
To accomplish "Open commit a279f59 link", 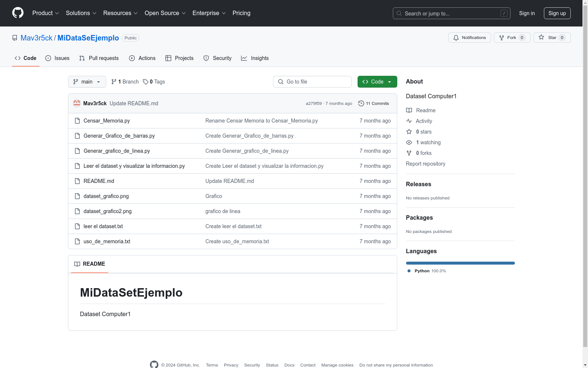I will 313,103.
